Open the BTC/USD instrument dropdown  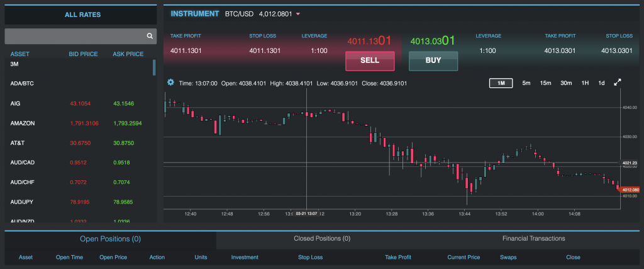coord(298,14)
